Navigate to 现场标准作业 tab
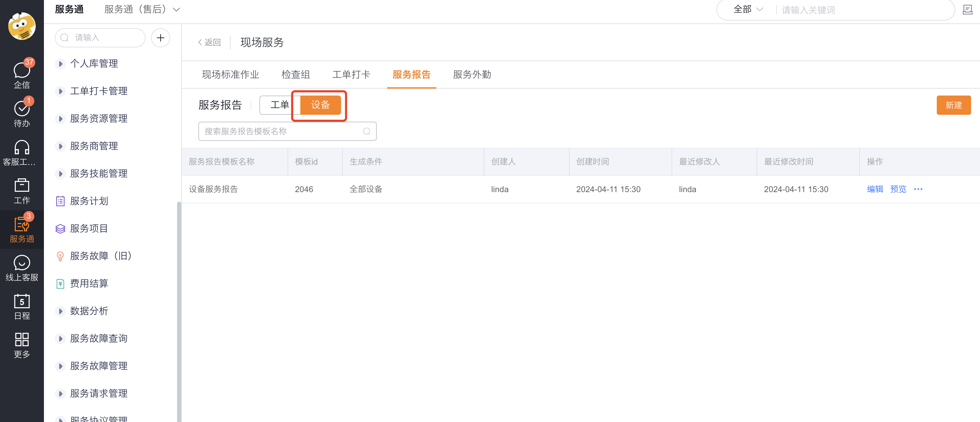The width and height of the screenshot is (980, 422). pos(228,75)
